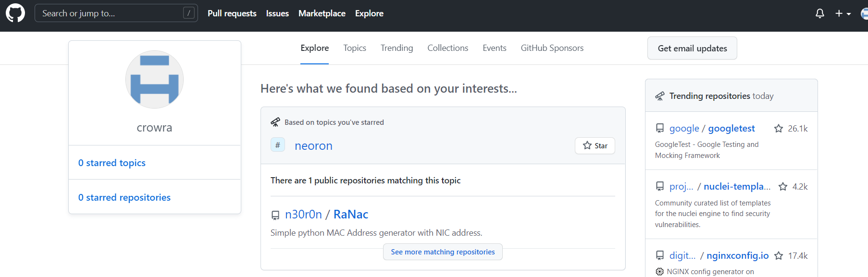The image size is (868, 277).
Task: Switch to the Trending tab
Action: [x=397, y=48]
